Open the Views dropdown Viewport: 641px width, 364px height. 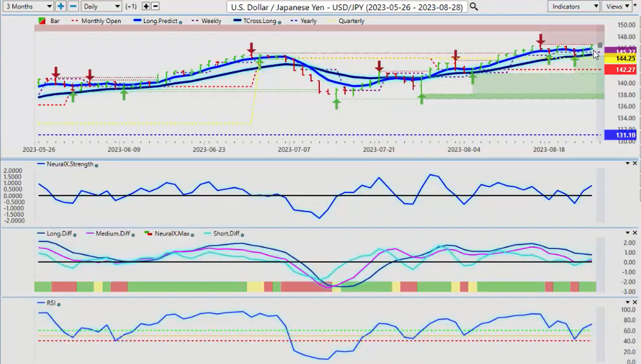[x=617, y=6]
